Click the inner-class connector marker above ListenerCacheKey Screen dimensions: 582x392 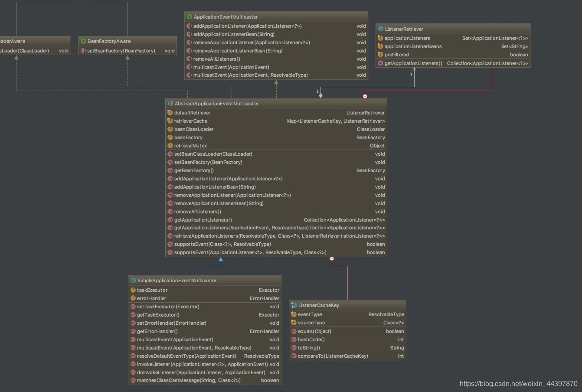332,259
